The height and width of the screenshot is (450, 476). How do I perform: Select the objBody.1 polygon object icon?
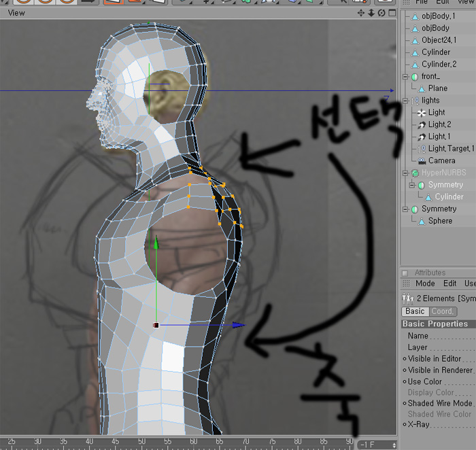point(415,16)
